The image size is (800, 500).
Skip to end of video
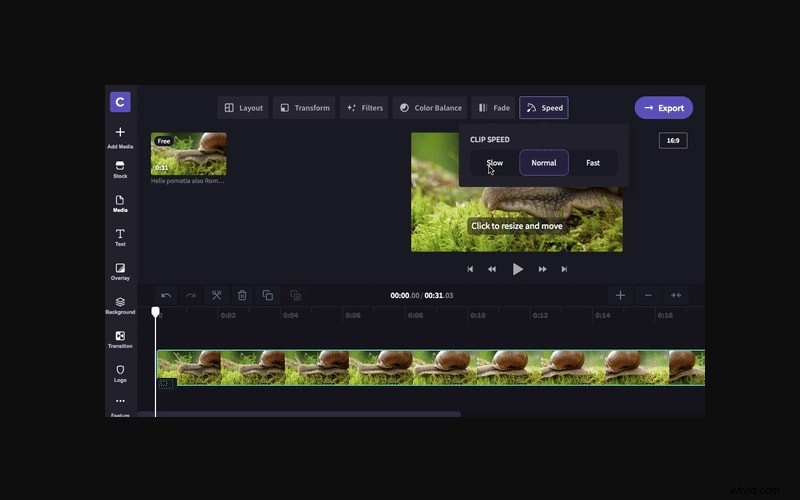(x=564, y=269)
